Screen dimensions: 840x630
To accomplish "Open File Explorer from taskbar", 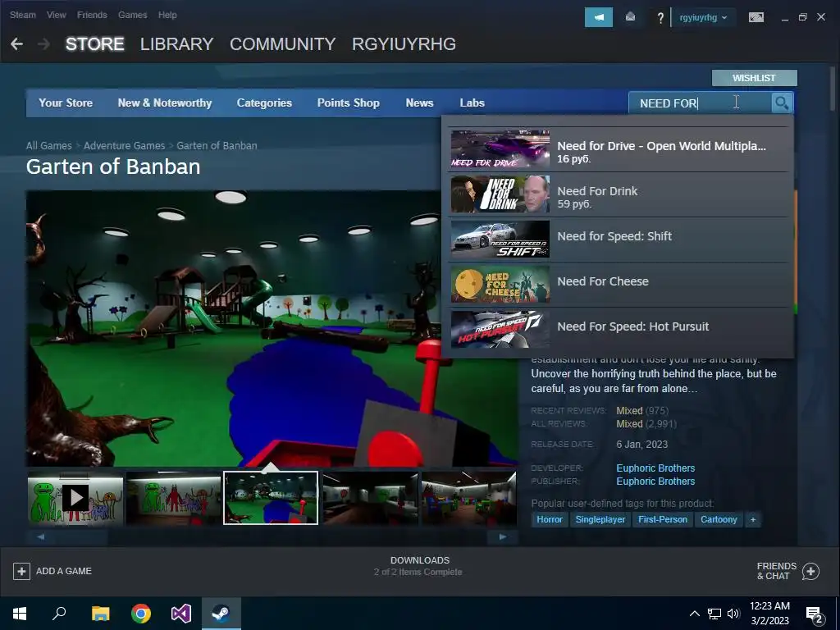I will (x=100, y=614).
